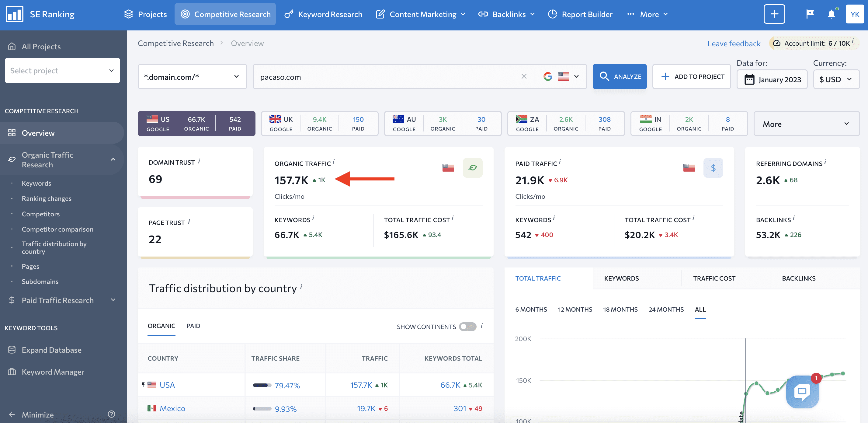Click the Paid Traffic info icon
This screenshot has width=868, height=423.
click(560, 162)
